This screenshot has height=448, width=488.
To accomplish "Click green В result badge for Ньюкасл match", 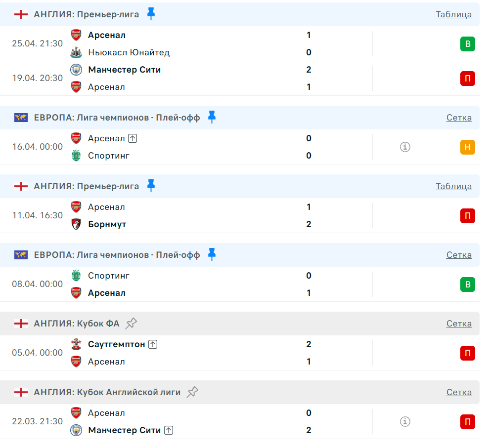I will coord(467,44).
